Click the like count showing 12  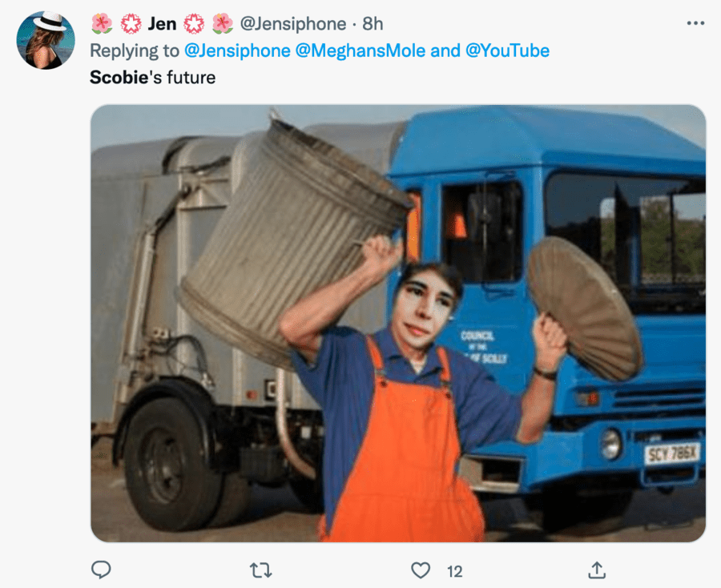tap(455, 571)
